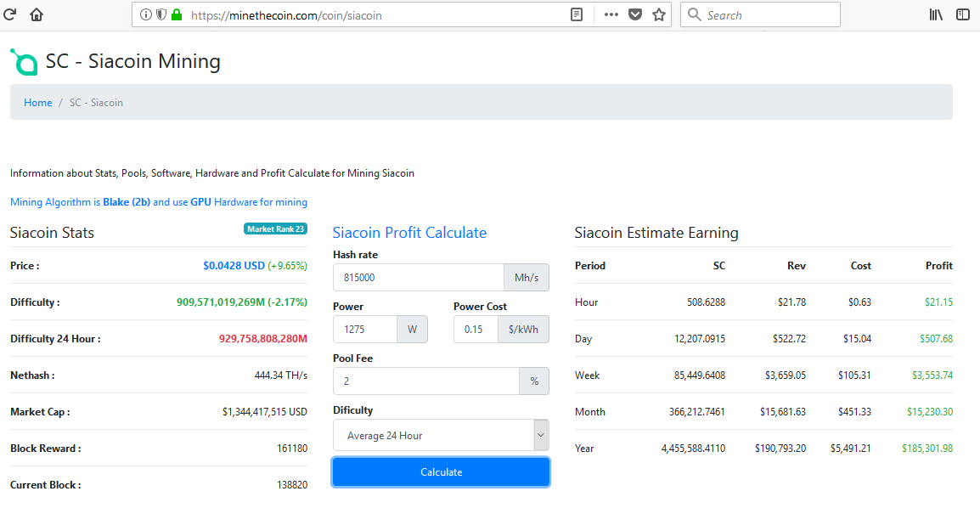This screenshot has width=980, height=508.
Task: Bookmark this page with the star icon
Action: tap(659, 14)
